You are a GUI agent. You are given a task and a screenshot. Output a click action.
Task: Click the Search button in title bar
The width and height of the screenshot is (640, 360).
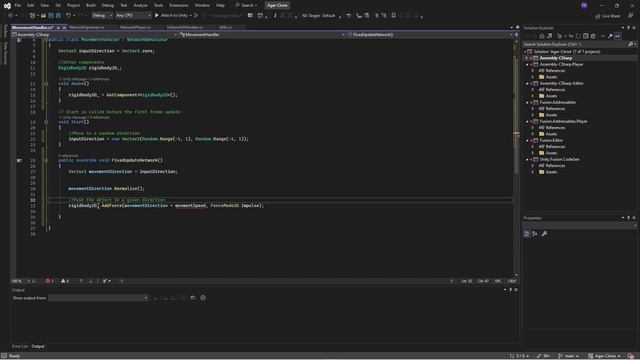tap(246, 6)
